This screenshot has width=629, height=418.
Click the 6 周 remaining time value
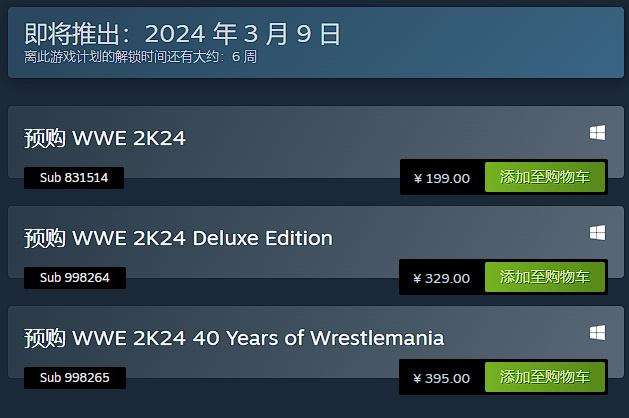244,57
